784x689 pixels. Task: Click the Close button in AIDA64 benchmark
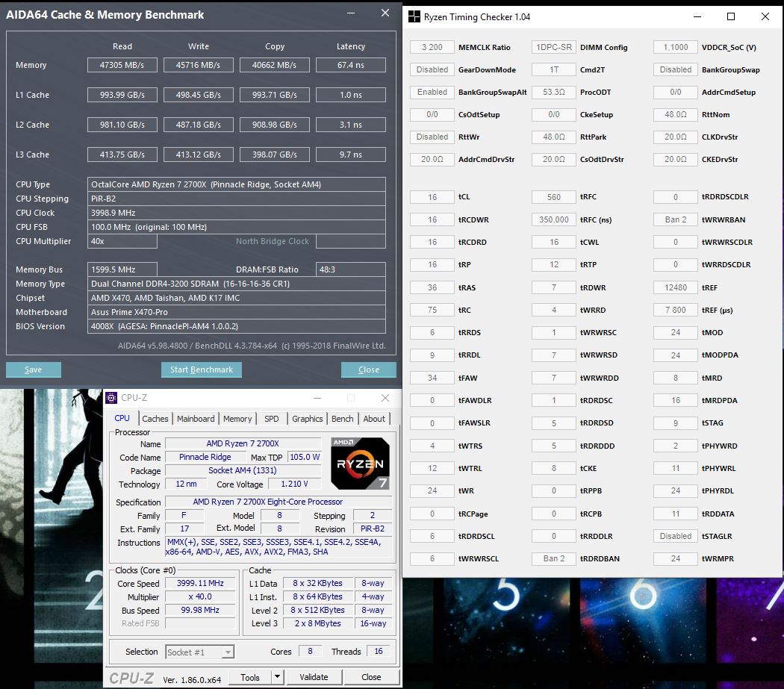(369, 370)
